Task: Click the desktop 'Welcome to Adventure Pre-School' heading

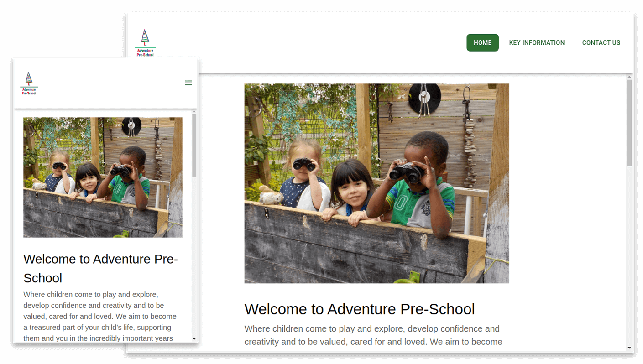Action: (x=360, y=309)
